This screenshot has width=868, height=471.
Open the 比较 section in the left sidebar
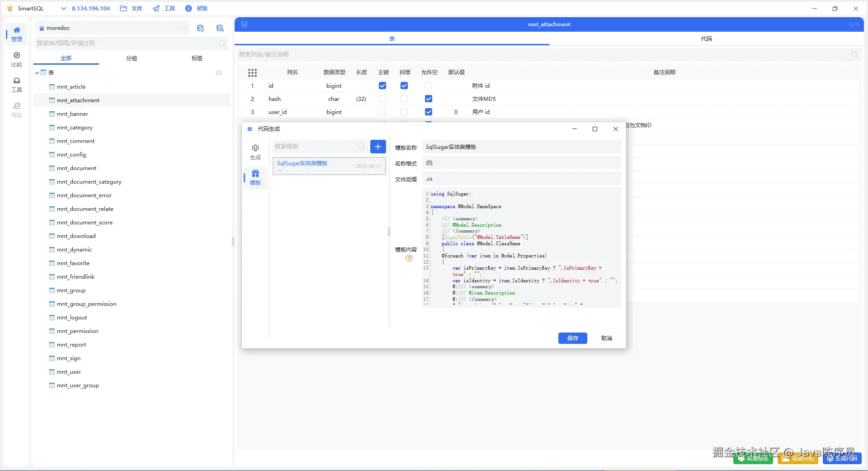pos(17,59)
